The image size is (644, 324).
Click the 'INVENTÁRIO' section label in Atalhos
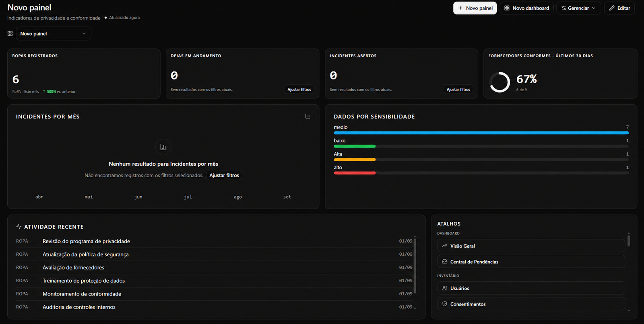448,276
